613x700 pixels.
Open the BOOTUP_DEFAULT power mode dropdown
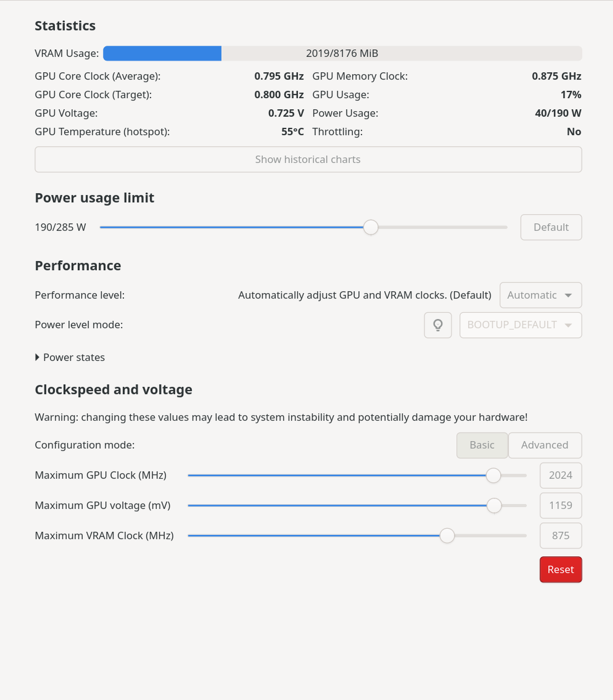coord(520,325)
